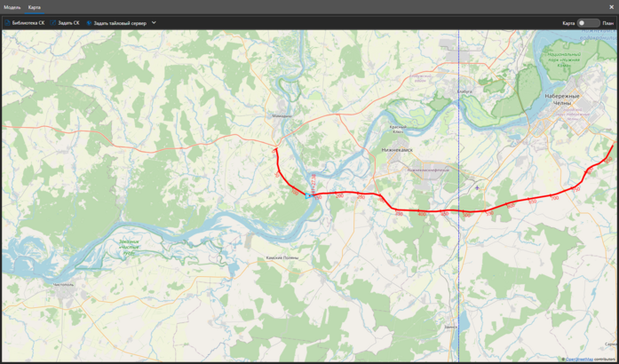Screen dimensions: 619x364
Task: Open the Библиотека СК library
Action: 28,23
